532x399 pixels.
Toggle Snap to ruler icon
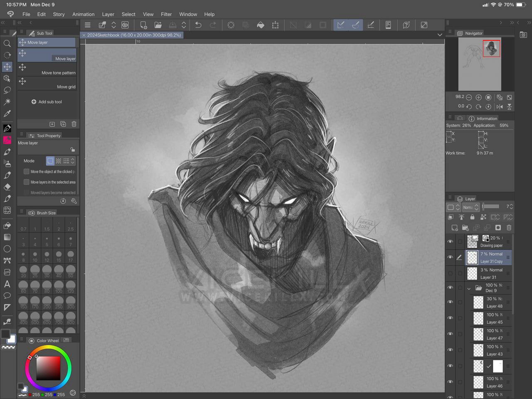click(341, 25)
